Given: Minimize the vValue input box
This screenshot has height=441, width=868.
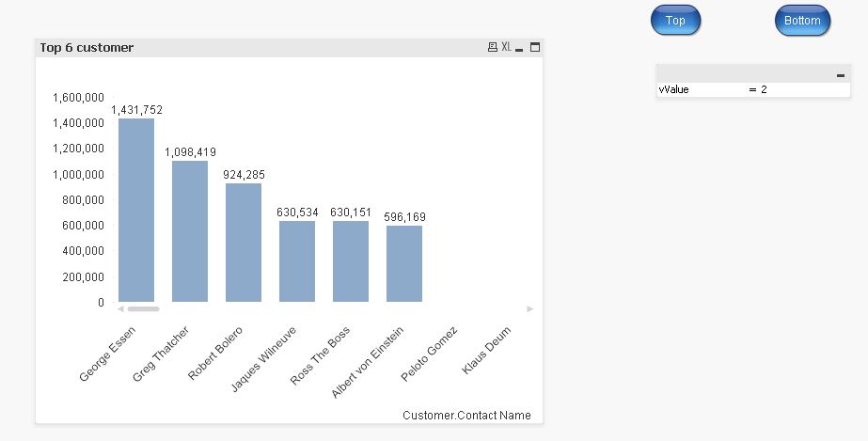Looking at the screenshot, I should (840, 75).
